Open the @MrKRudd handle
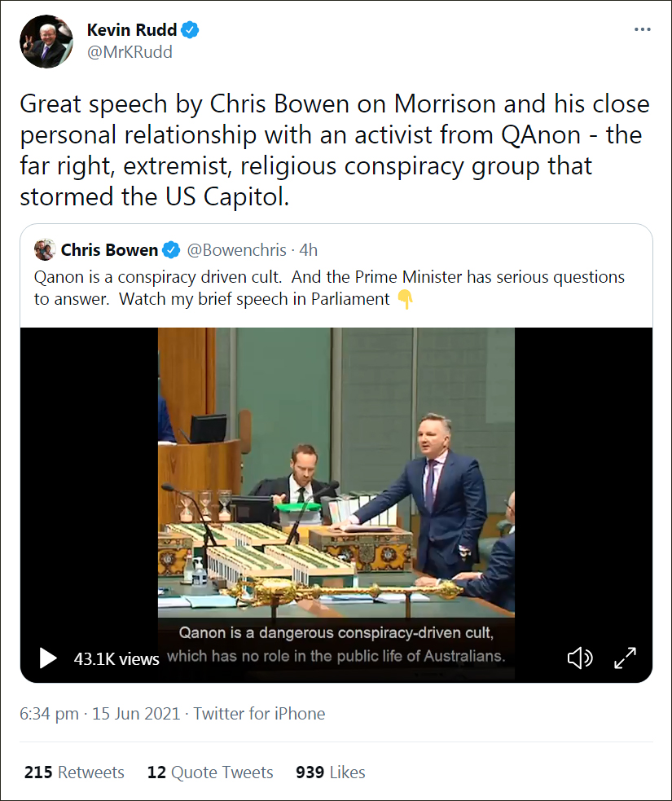672x801 pixels. click(x=130, y=52)
